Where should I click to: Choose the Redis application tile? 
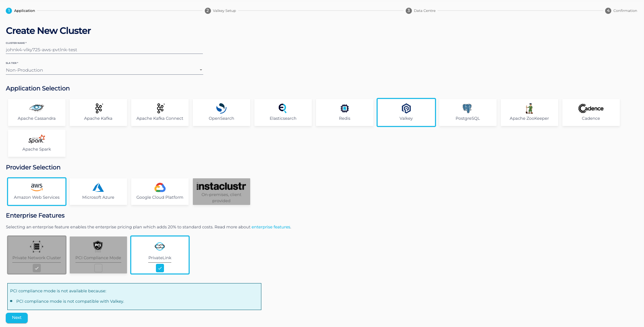point(345,112)
